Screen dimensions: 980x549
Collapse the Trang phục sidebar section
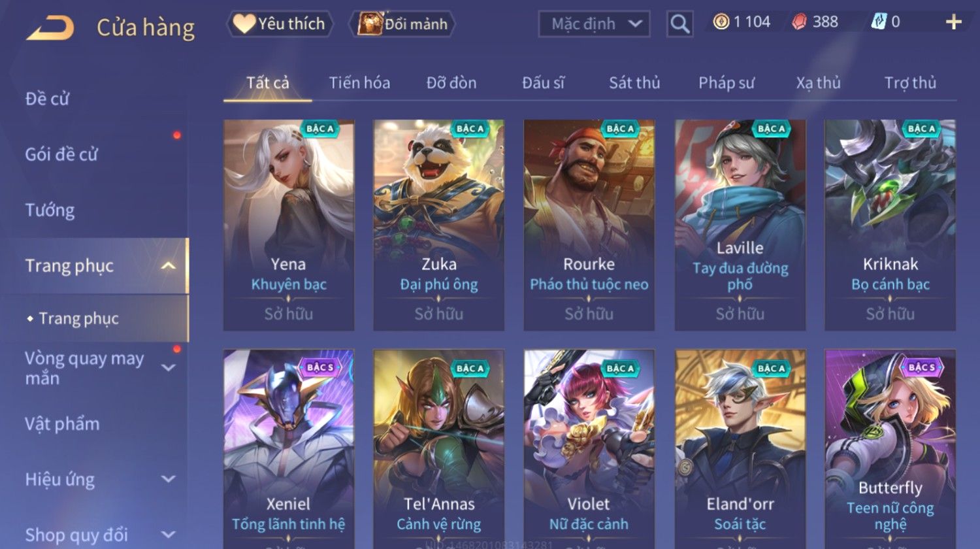click(168, 265)
